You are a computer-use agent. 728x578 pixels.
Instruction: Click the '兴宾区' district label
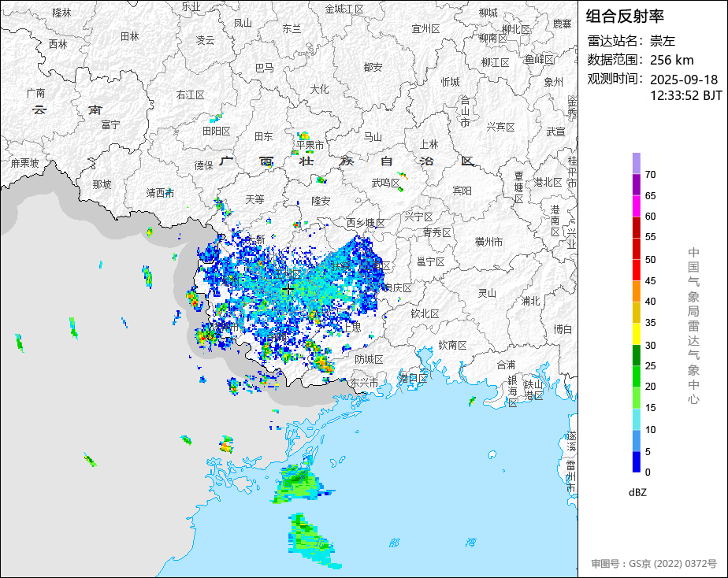coord(500,127)
